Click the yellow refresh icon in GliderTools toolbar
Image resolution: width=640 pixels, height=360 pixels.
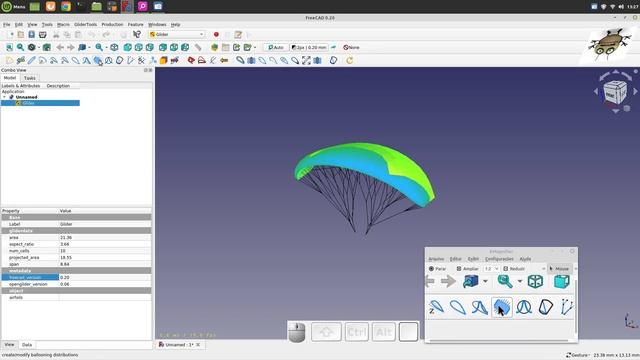pos(349,60)
